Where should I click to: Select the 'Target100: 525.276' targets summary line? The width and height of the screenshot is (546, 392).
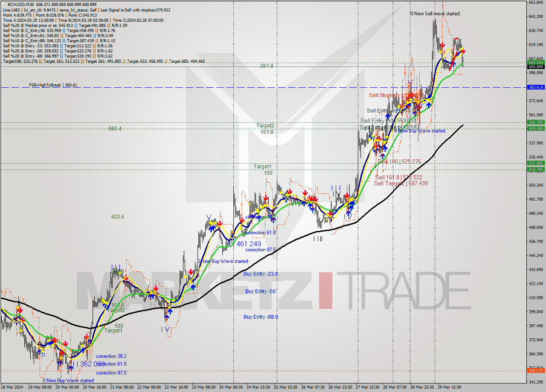click(x=104, y=61)
